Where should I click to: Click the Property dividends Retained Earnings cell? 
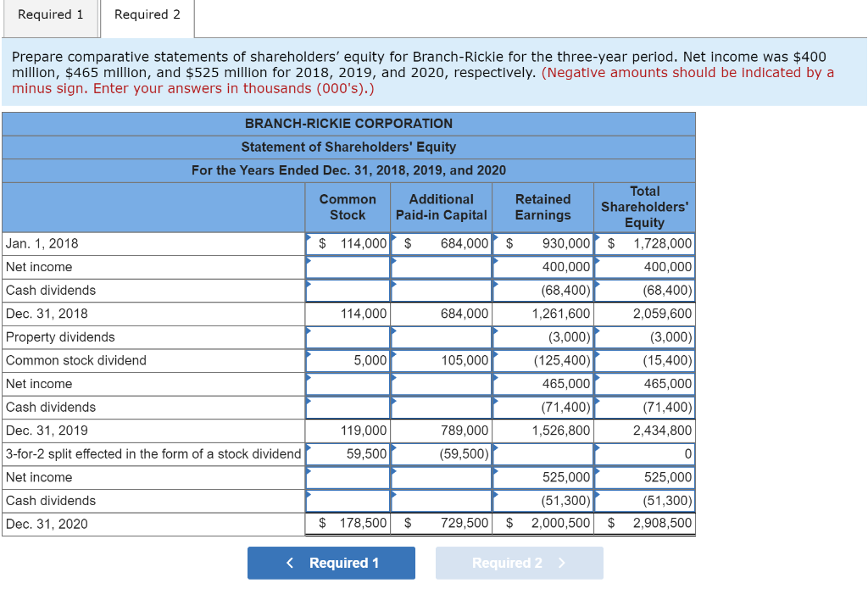click(x=542, y=336)
